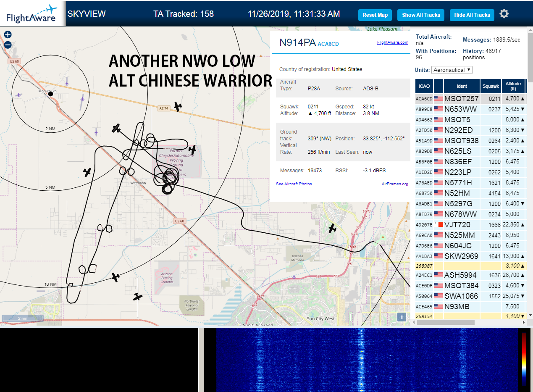Click US flag in N653WW row
The height and width of the screenshot is (392, 533).
[x=438, y=109]
